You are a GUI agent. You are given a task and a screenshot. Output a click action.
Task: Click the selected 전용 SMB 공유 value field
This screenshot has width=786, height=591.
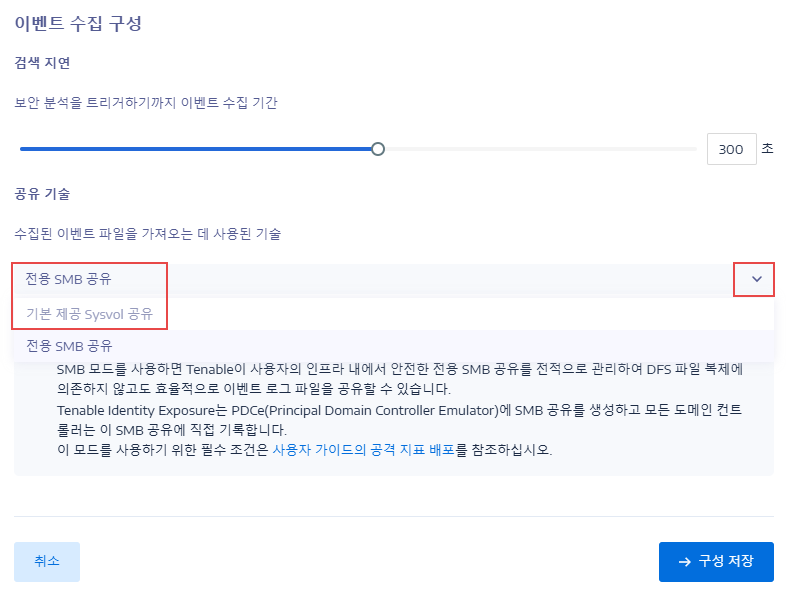394,279
